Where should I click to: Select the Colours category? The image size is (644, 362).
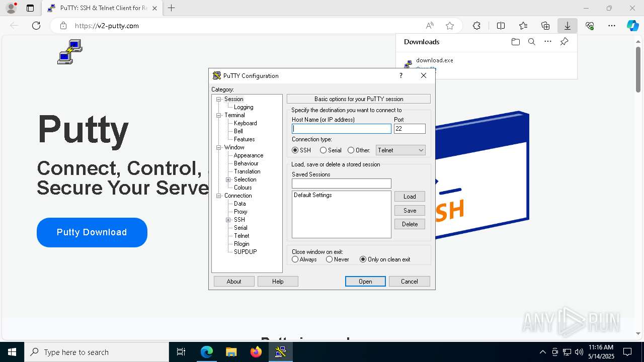pos(243,188)
